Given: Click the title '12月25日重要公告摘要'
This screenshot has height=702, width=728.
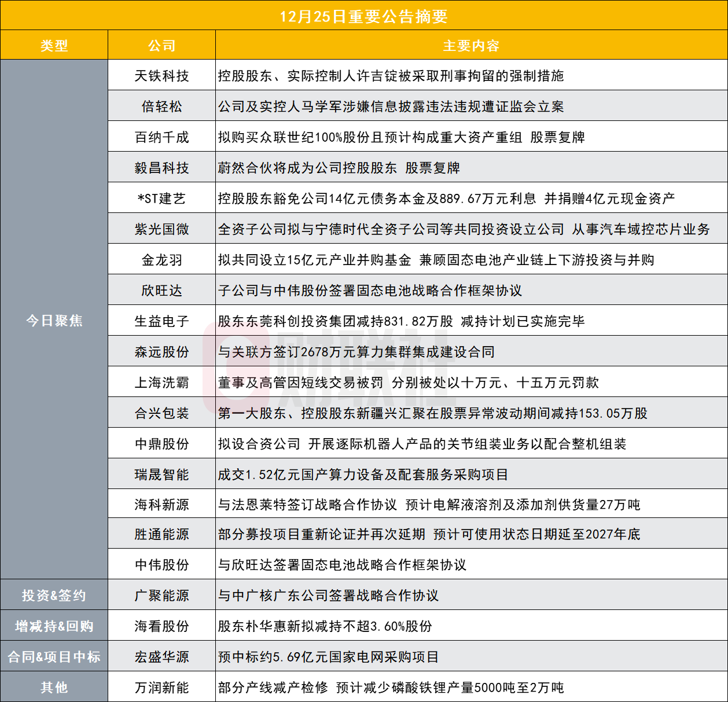Looking at the screenshot, I should pyautogui.click(x=363, y=16).
